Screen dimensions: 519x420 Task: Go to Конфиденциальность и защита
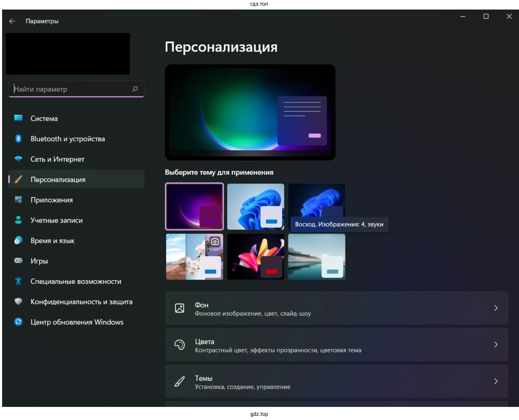[x=76, y=302]
